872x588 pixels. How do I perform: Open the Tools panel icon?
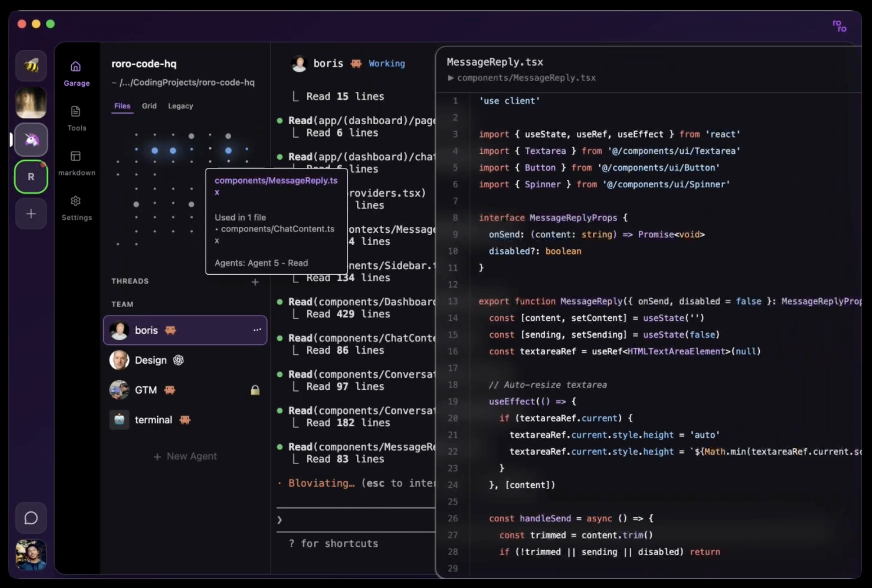[x=76, y=111]
